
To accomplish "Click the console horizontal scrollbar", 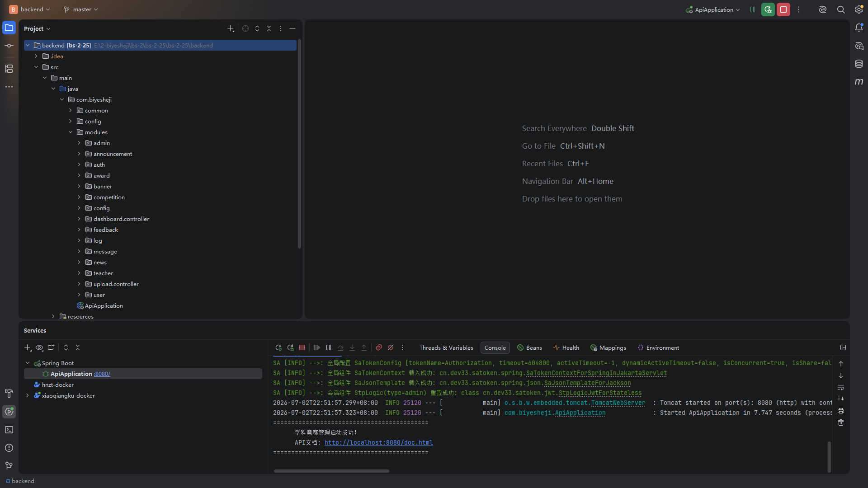I will 331,471.
